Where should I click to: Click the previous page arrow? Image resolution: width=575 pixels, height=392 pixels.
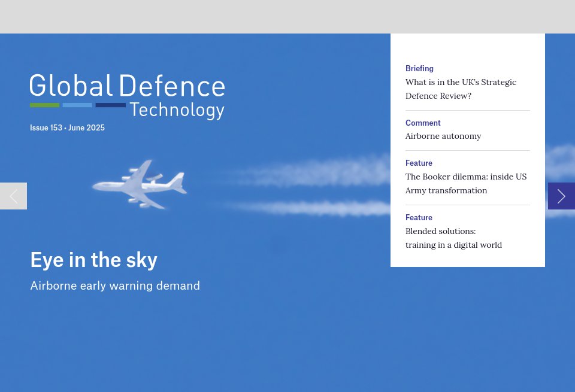click(13, 196)
